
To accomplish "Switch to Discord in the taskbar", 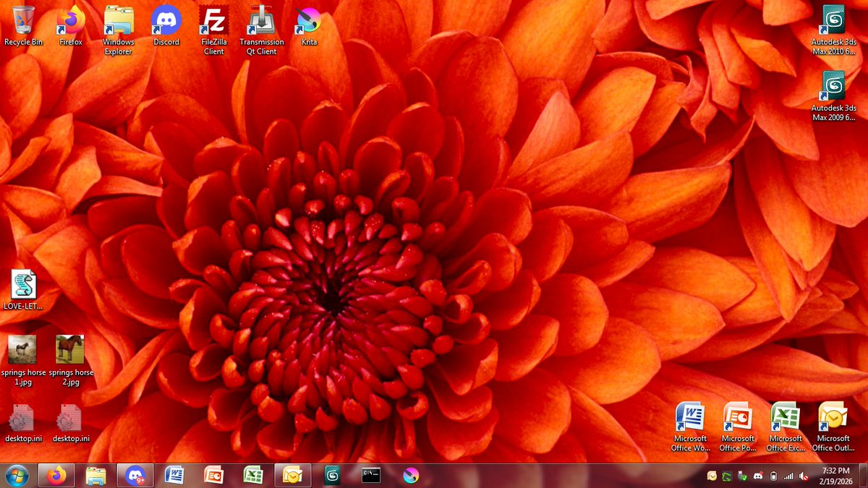I will 135,476.
